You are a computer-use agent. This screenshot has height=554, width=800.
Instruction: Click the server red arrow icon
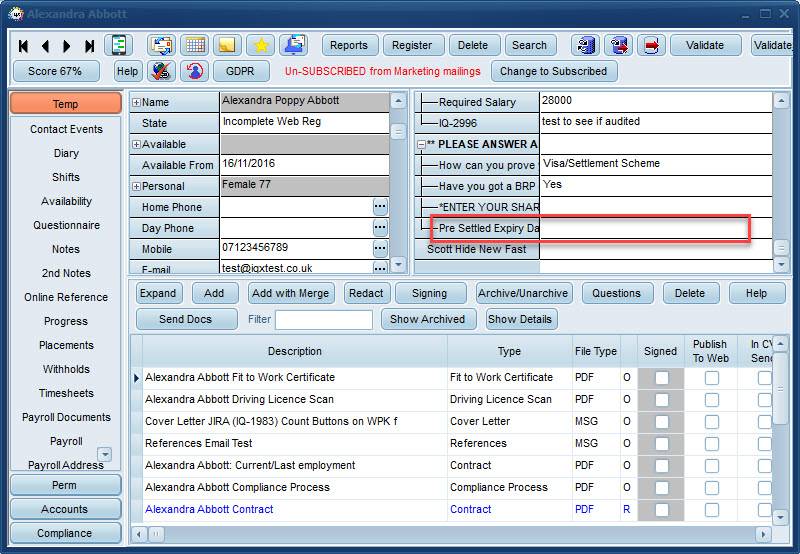(x=618, y=45)
